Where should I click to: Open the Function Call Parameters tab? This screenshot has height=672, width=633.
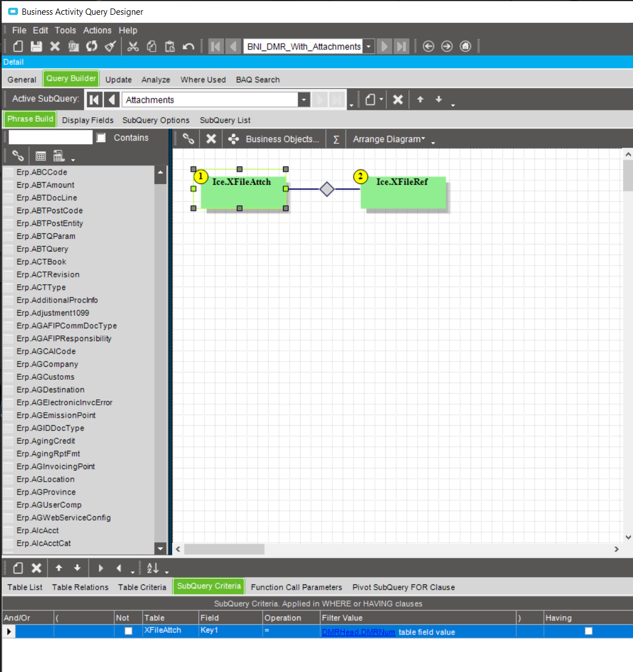(x=297, y=587)
